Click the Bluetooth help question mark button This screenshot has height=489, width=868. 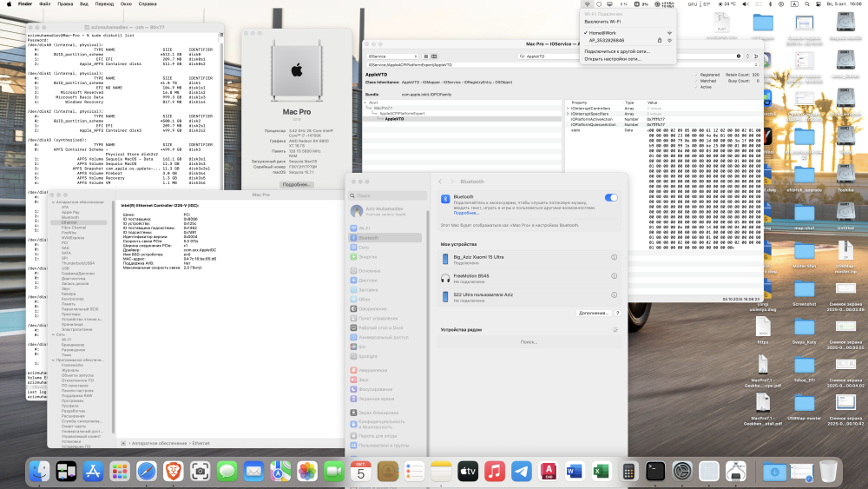pyautogui.click(x=617, y=314)
